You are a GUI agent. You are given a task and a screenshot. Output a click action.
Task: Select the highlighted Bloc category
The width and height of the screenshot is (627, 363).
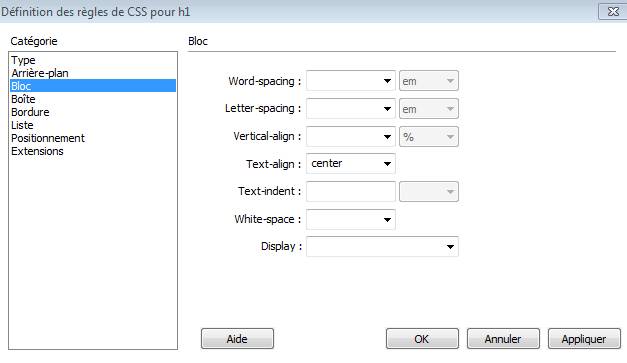(93, 86)
